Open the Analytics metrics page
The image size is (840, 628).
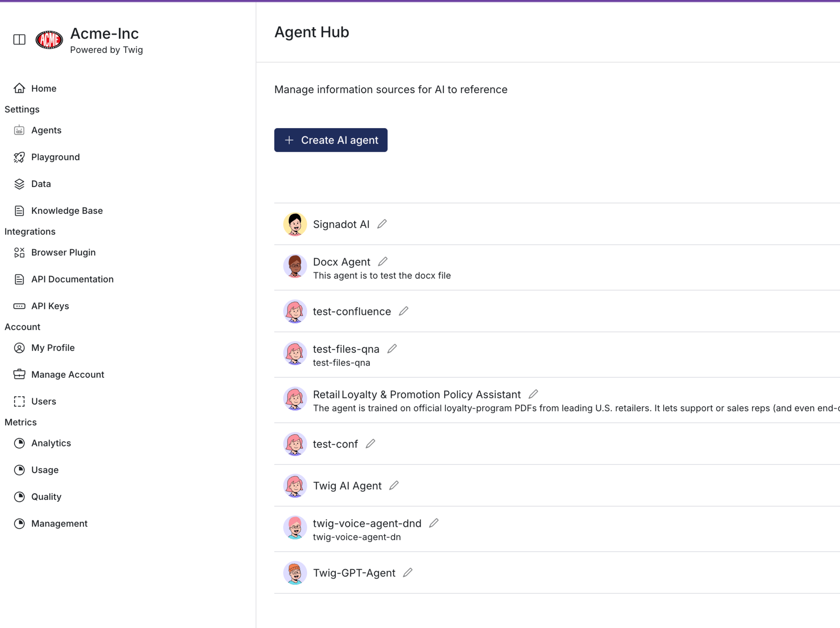point(51,443)
